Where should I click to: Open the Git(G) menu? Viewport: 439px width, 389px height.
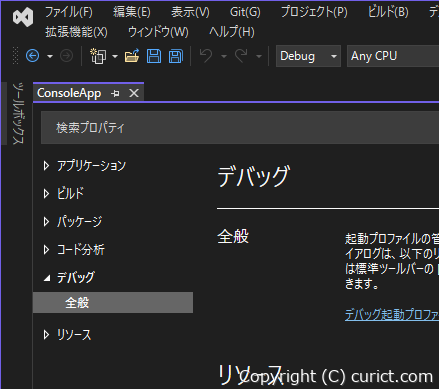click(x=245, y=13)
